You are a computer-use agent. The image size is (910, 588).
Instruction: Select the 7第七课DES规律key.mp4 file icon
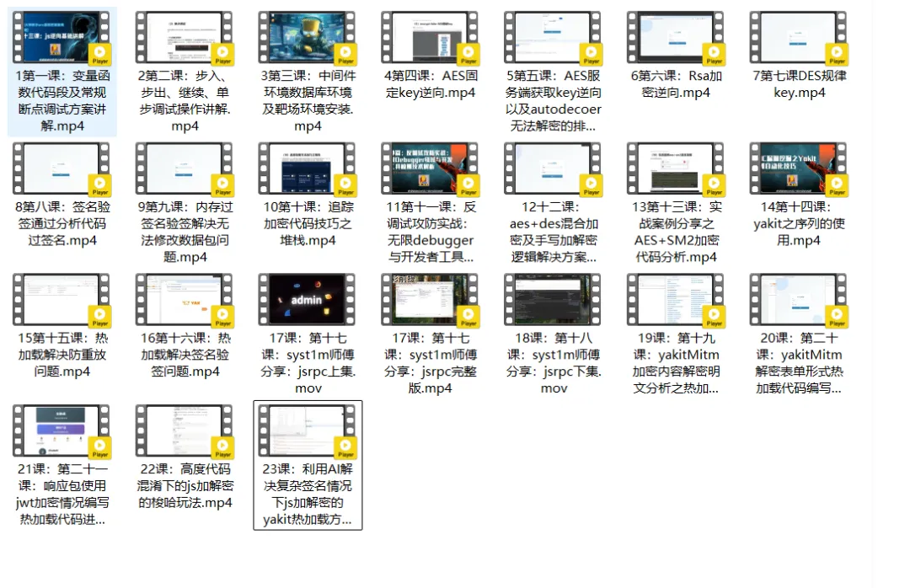799,39
